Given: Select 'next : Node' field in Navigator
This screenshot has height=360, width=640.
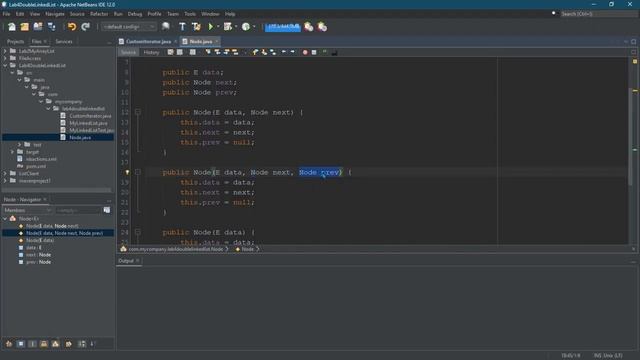Looking at the screenshot, I should pos(38,255).
